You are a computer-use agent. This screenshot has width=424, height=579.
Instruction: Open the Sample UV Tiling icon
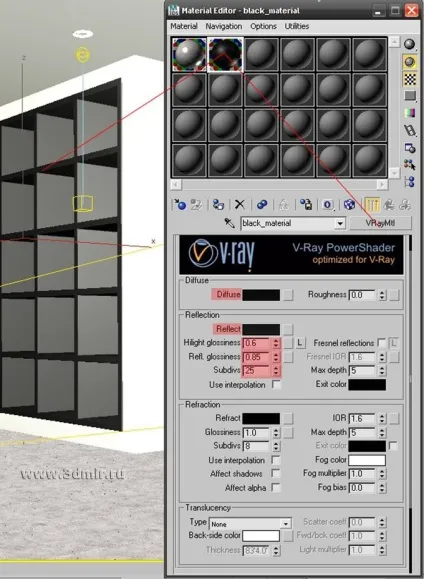click(x=410, y=96)
